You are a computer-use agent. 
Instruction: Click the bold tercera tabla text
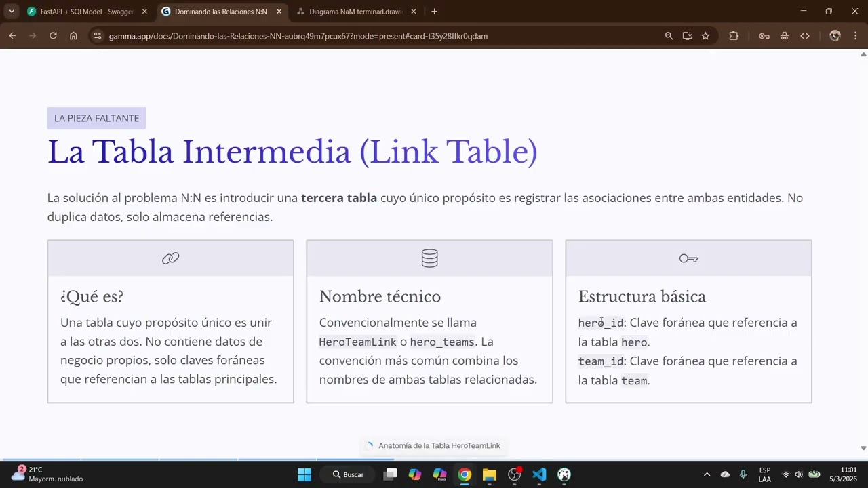(339, 198)
